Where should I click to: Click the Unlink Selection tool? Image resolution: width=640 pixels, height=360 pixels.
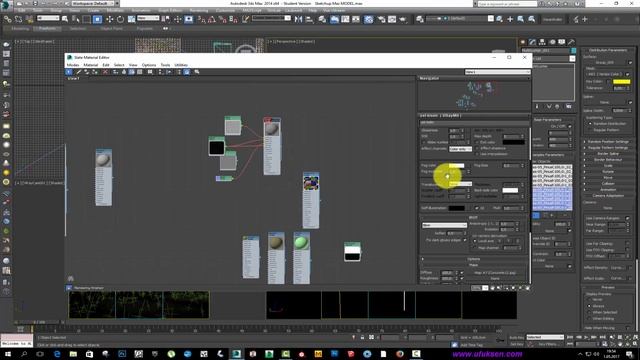point(18,19)
